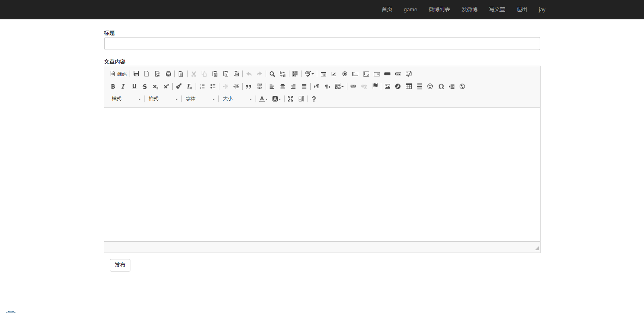Center align text
The width and height of the screenshot is (644, 313).
click(x=283, y=87)
